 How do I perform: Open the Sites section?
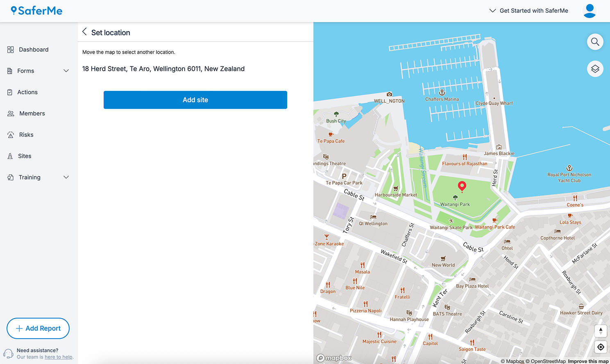tap(25, 156)
